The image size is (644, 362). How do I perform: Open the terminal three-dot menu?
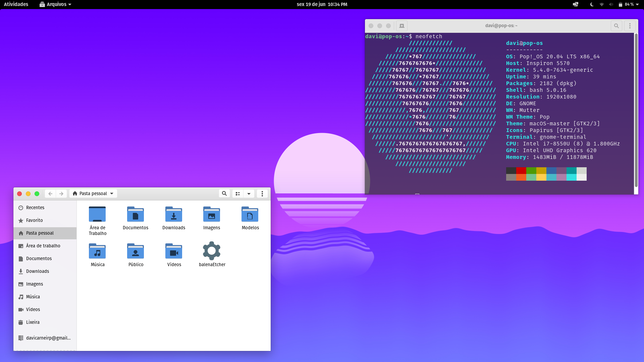point(630,26)
